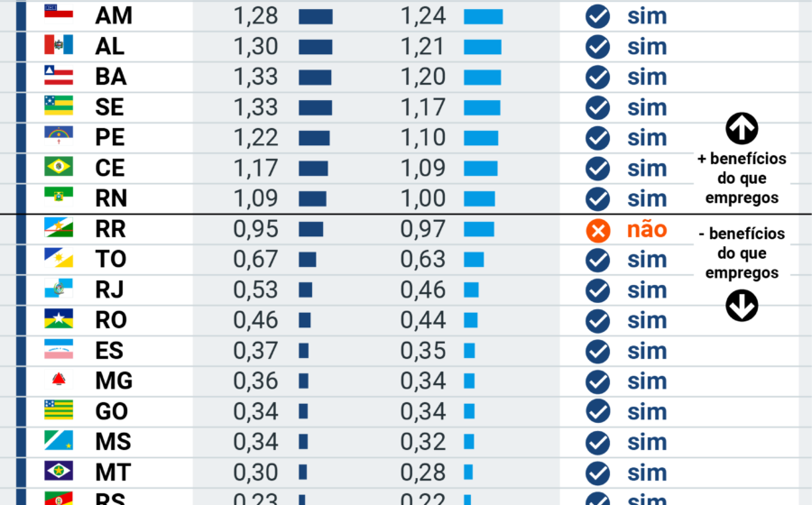Click the flag icon beside RN

pyautogui.click(x=59, y=197)
